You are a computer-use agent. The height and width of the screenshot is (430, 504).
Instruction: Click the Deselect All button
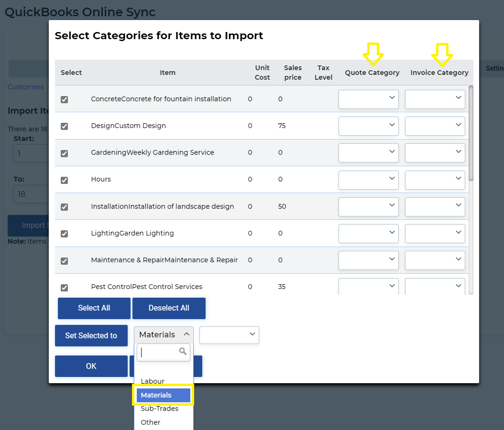click(169, 308)
